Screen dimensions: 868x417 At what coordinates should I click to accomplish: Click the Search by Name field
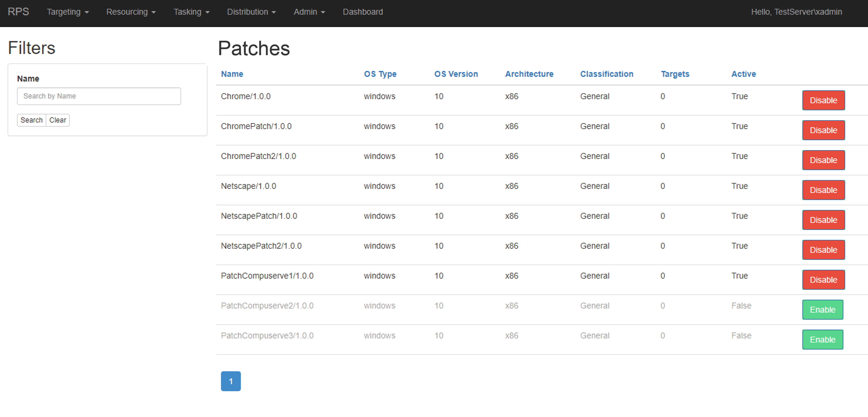(x=99, y=96)
